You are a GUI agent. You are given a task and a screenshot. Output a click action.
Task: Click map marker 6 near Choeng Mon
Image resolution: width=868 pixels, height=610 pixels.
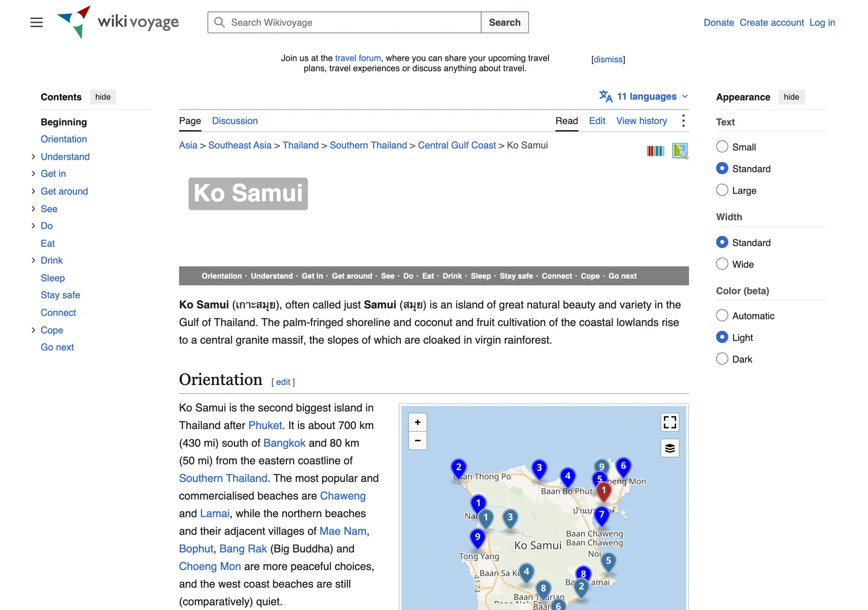623,466
